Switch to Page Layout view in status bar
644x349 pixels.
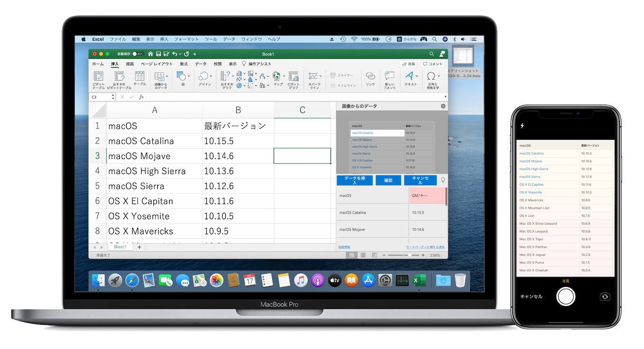click(363, 255)
